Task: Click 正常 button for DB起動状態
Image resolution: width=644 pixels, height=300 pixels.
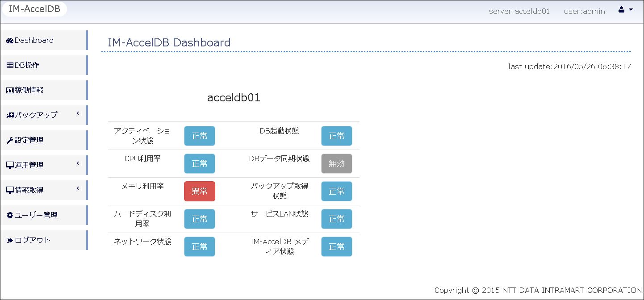Action: pyautogui.click(x=337, y=136)
